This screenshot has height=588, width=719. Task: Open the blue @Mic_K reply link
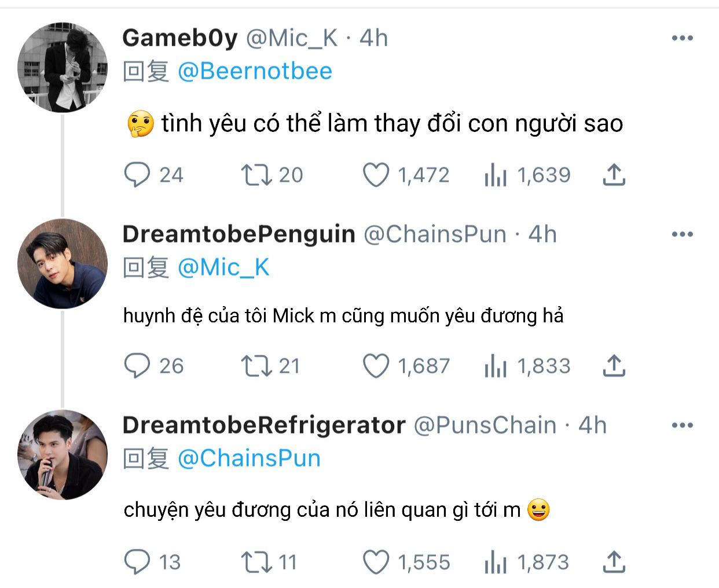point(223,267)
